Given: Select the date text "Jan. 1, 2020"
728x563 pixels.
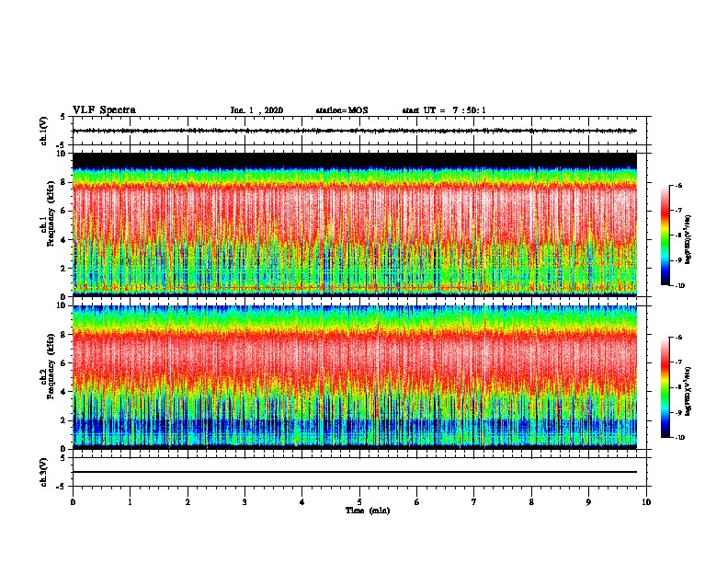Looking at the screenshot, I should point(256,110).
